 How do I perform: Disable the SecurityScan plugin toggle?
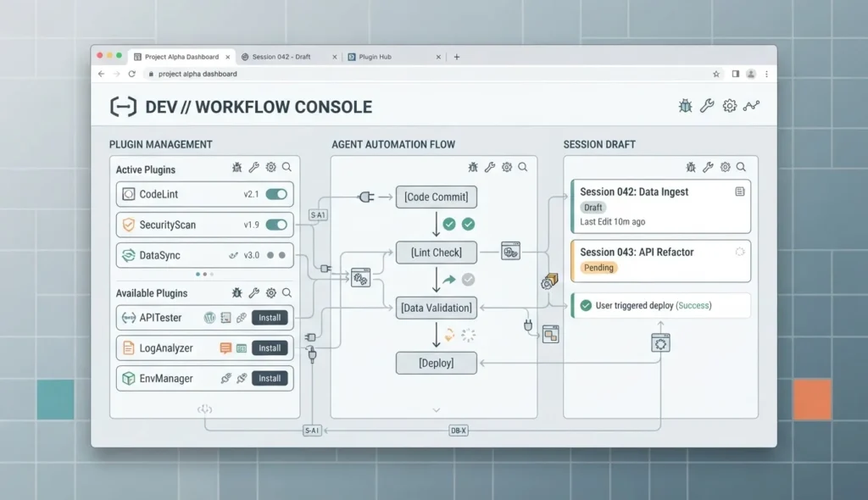pos(276,225)
